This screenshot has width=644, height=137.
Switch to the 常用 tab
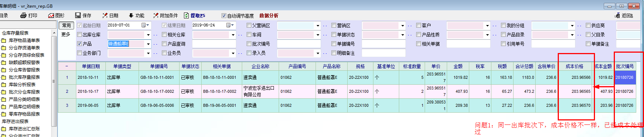pyautogui.click(x=66, y=25)
